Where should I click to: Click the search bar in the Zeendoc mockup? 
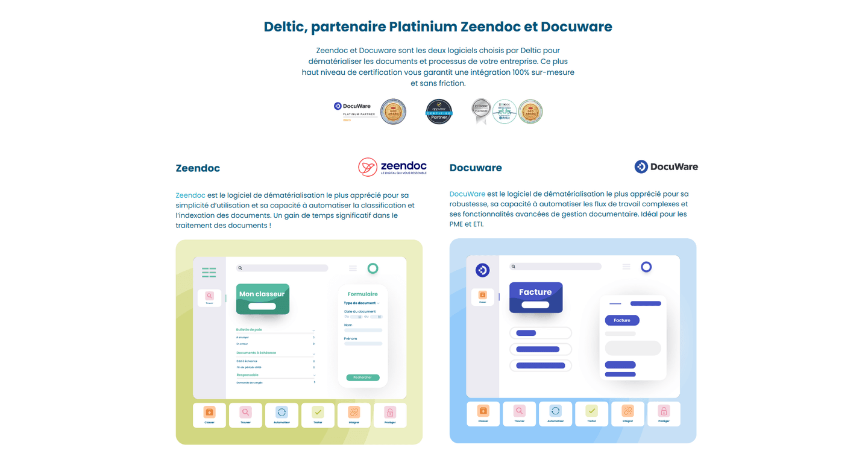coord(282,268)
